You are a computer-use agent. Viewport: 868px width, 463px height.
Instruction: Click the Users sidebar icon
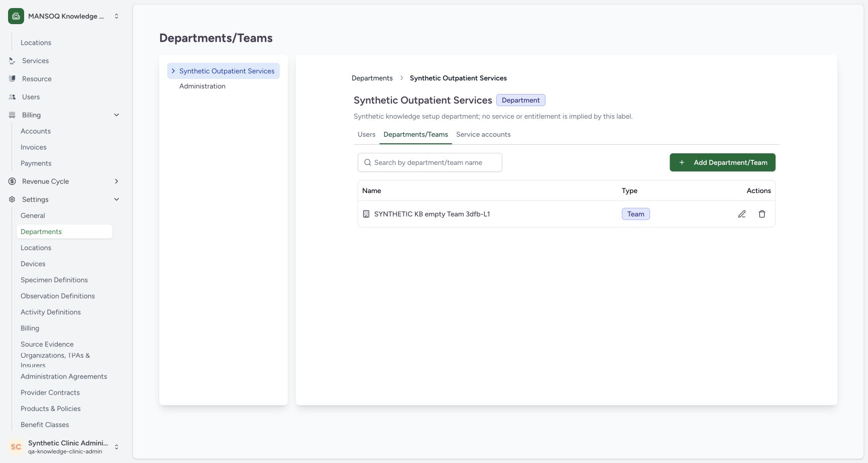pos(12,97)
